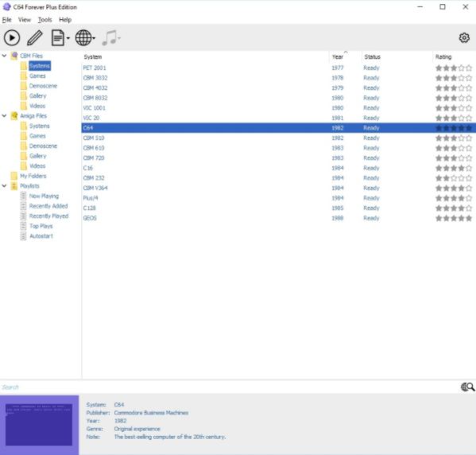The height and width of the screenshot is (455, 476).
Task: Click the Play toolbar button
Action: tap(12, 38)
